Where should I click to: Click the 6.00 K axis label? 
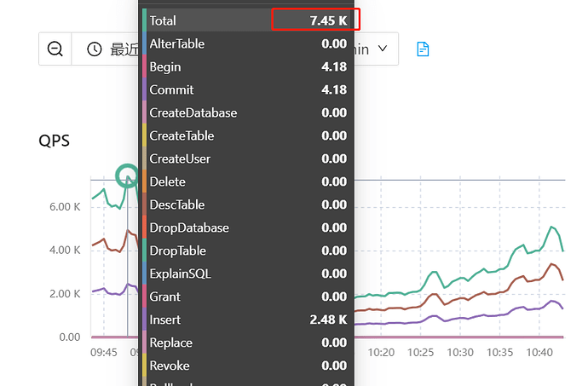pyautogui.click(x=65, y=207)
